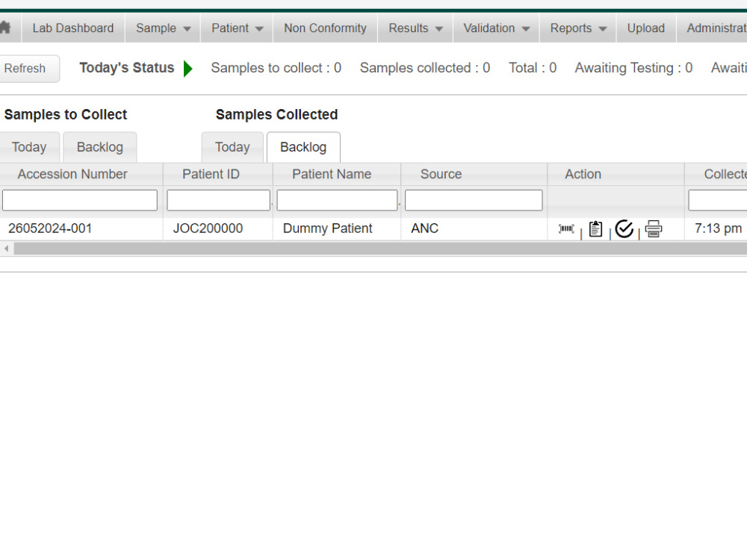Click the green arrow next to Today's Status
This screenshot has width=747, height=560.
188,69
